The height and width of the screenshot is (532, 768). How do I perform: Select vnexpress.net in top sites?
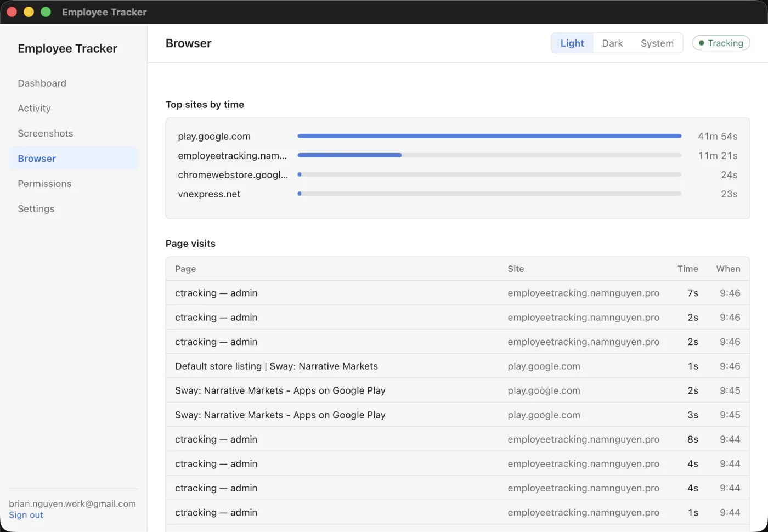[209, 194]
